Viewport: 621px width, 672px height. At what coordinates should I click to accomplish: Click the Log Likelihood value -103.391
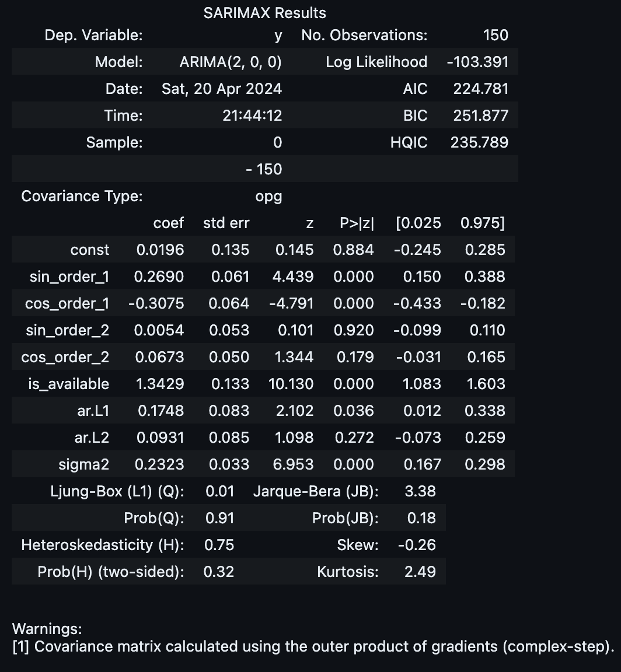(x=478, y=62)
